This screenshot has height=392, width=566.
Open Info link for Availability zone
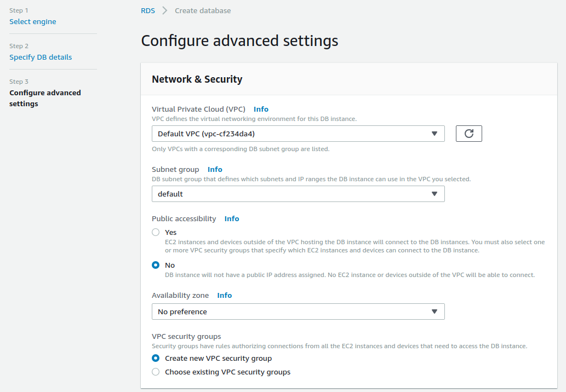(225, 295)
